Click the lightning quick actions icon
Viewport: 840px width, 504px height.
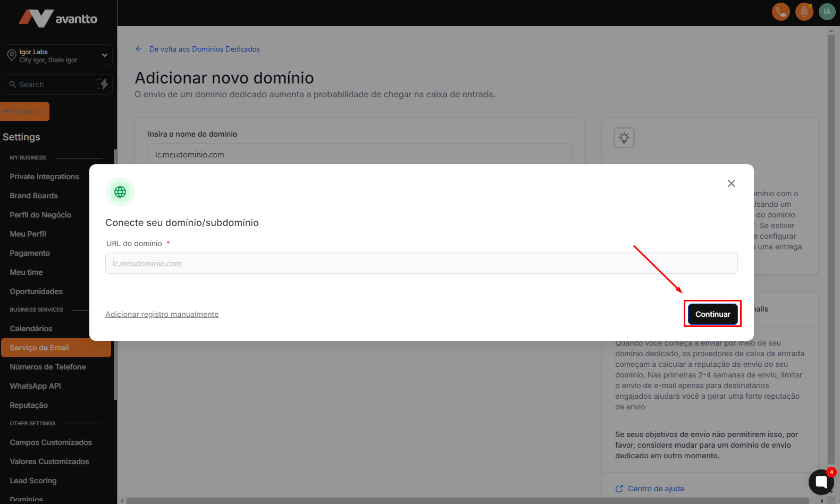coord(103,84)
